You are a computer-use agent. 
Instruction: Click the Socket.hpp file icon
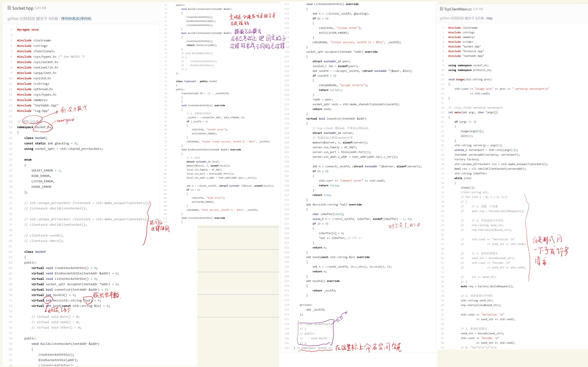[x=9, y=8]
